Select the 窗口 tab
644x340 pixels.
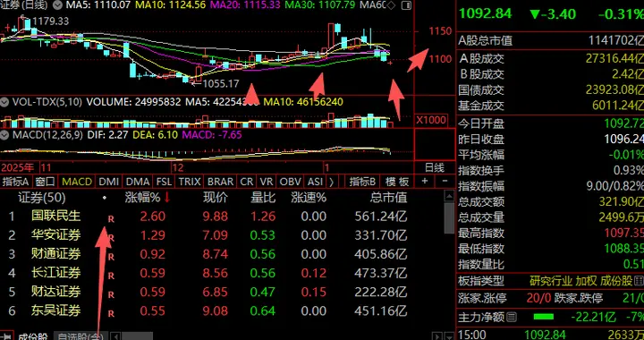coord(46,182)
